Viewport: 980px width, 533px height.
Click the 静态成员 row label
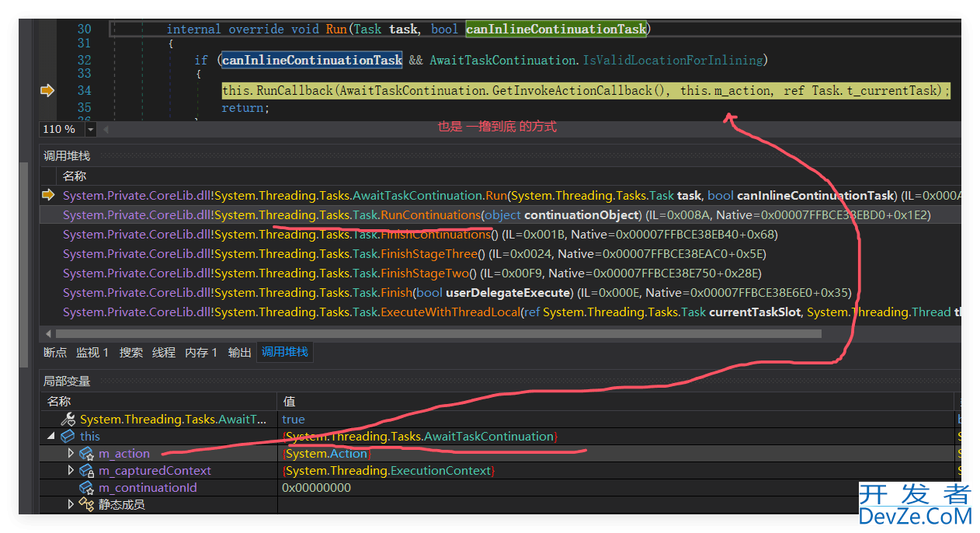(x=122, y=505)
